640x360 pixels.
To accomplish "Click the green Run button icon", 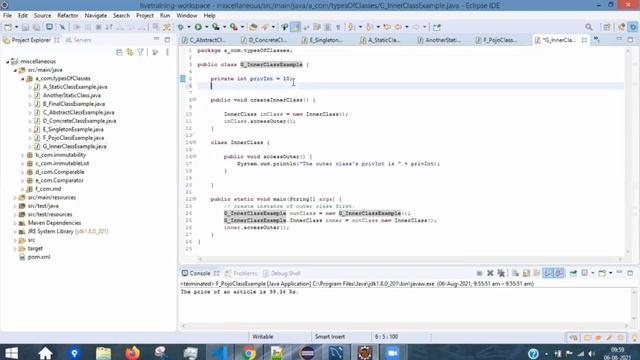I will tap(198, 27).
